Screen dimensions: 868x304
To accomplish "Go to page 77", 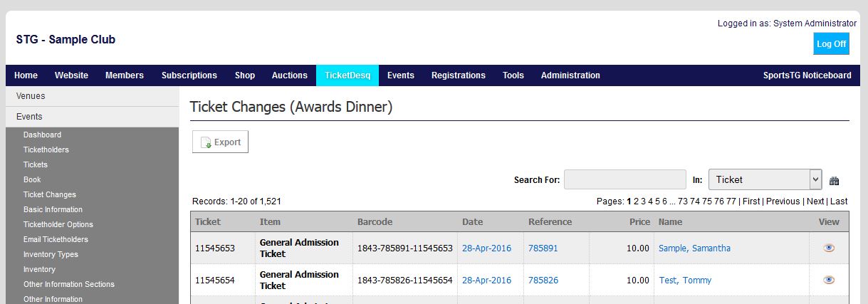I will tap(731, 201).
